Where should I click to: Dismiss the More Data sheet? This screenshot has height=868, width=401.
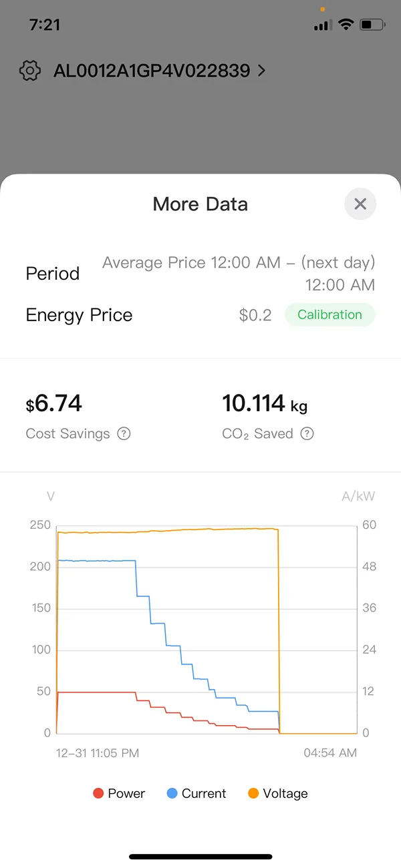(360, 204)
